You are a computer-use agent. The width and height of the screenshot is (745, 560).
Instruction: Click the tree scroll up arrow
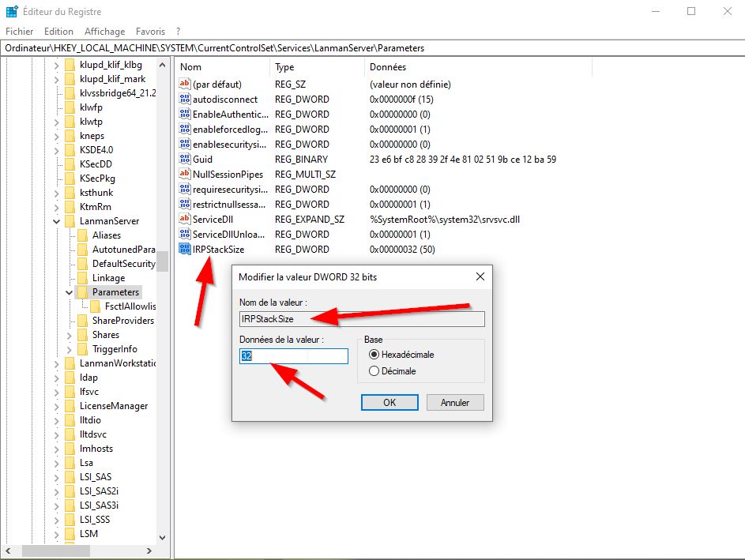[x=163, y=65]
